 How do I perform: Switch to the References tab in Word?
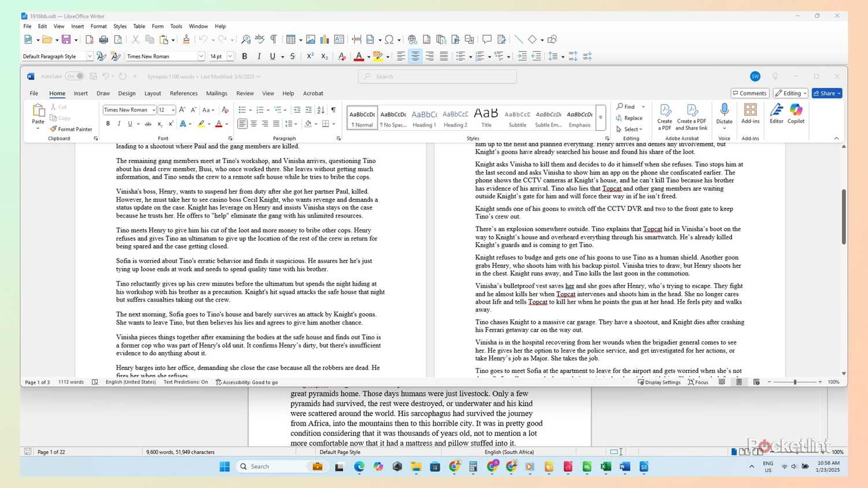[x=183, y=93]
